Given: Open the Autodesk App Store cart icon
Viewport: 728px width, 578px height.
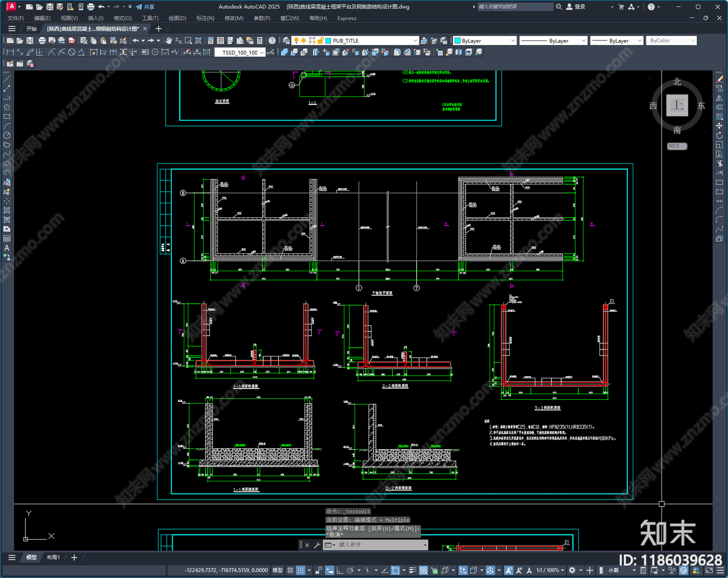Looking at the screenshot, I should point(621,7).
